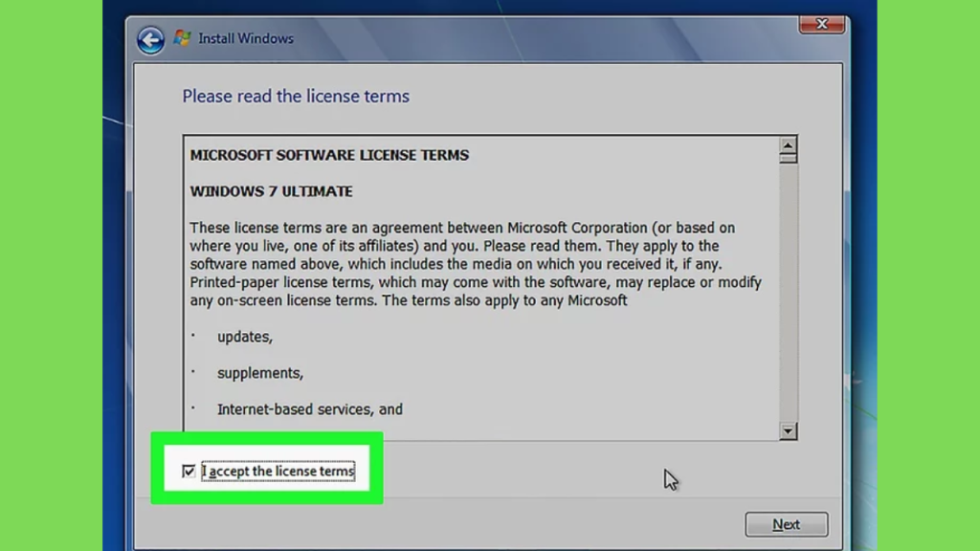The height and width of the screenshot is (551, 980).
Task: Go back using the blue arrow button
Action: (x=150, y=40)
